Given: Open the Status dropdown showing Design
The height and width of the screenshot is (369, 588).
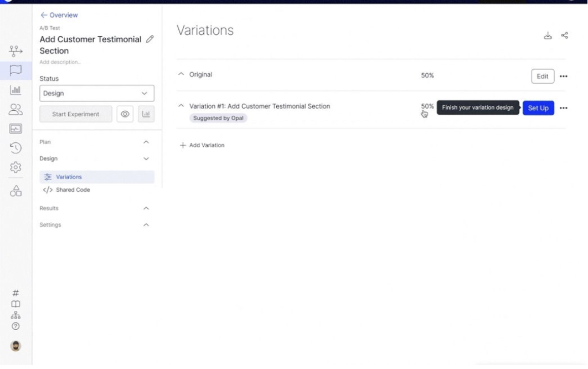Looking at the screenshot, I should click(97, 93).
